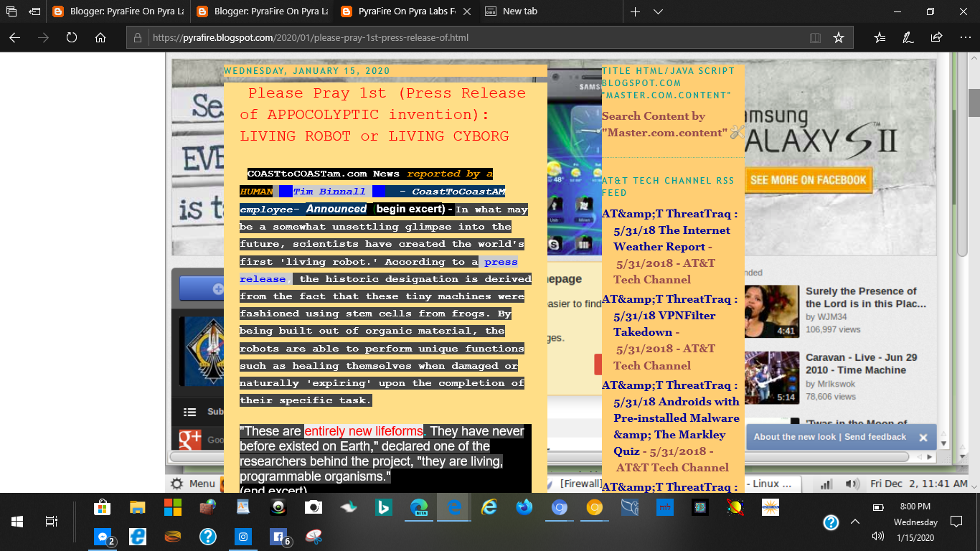The height and width of the screenshot is (551, 980).
Task: Open Task View on the taskbar
Action: [x=52, y=521]
